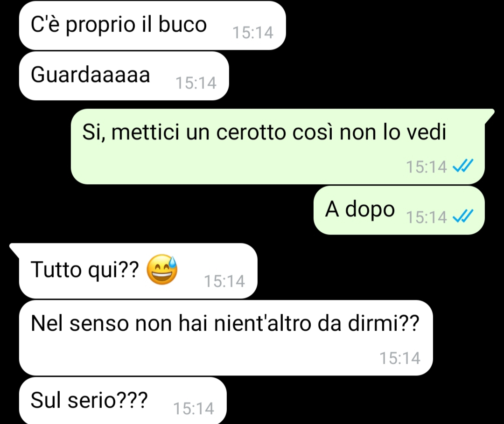Tap the timestamp under 'nient'altro da dirmi??'
The height and width of the screenshot is (424, 504).
click(x=400, y=358)
